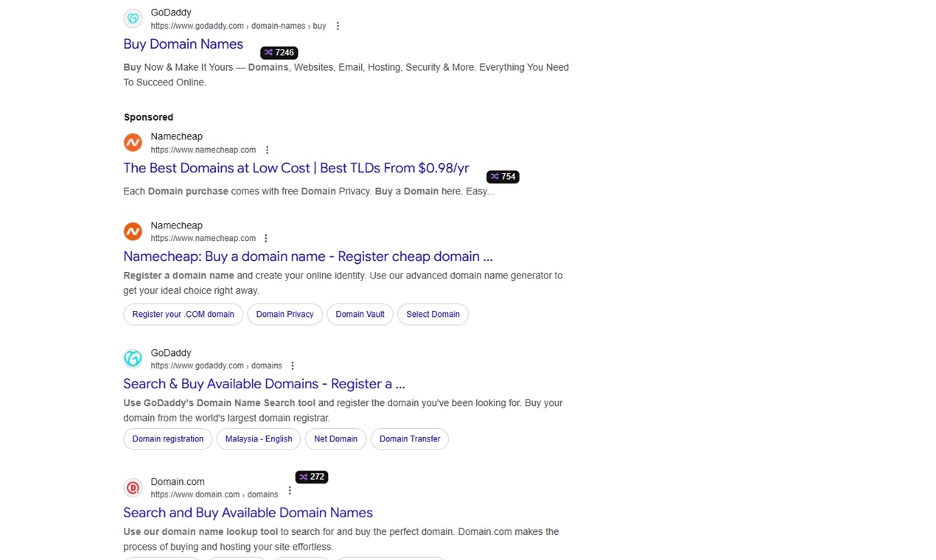Open the three-dot menu for the Domain.com result
Screen dimensions: 936x560
(x=290, y=491)
